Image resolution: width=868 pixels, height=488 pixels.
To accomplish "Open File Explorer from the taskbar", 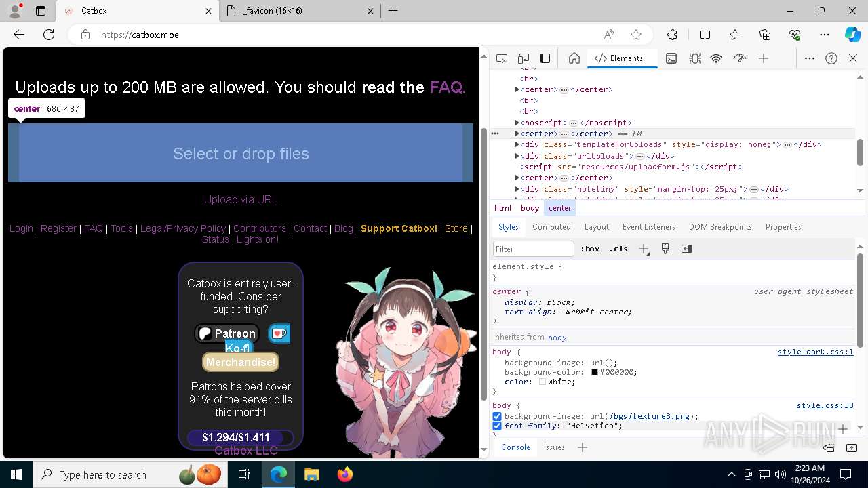I will [x=312, y=474].
